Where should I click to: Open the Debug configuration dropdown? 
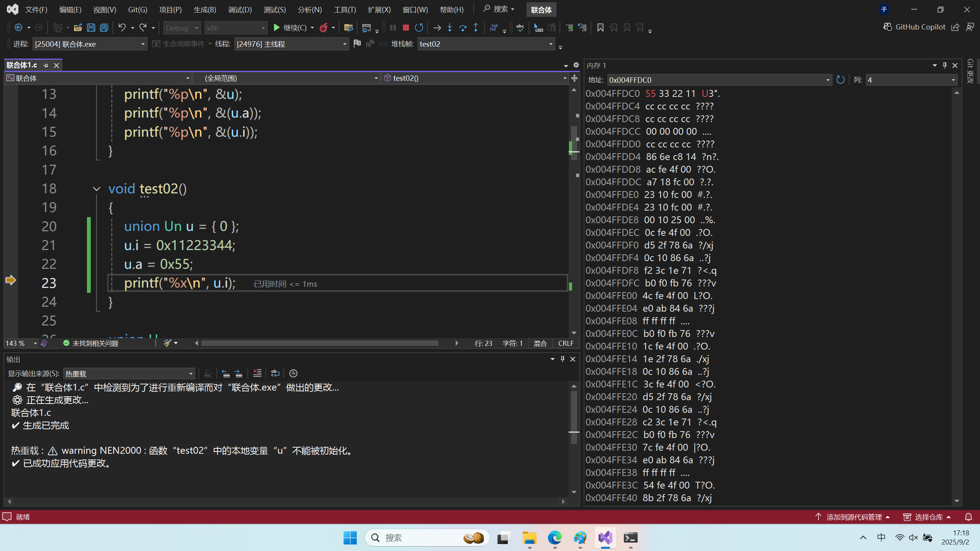pyautogui.click(x=182, y=28)
